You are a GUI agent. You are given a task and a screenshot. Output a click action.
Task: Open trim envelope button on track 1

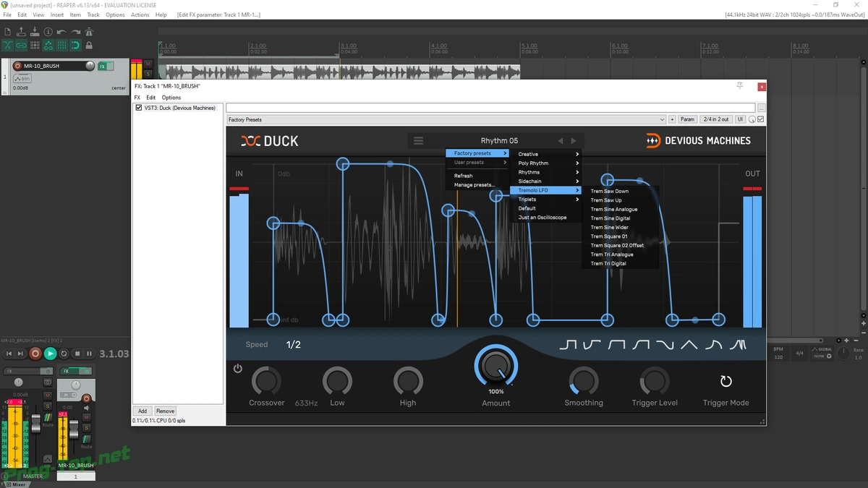tap(22, 78)
